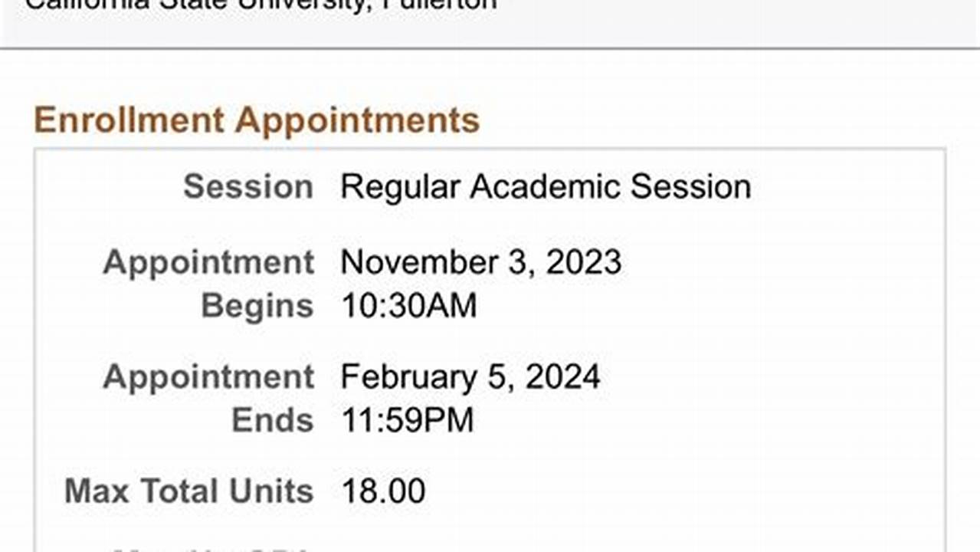This screenshot has width=980, height=552.
Task: Select the Enrollment Appointments heading
Action: pyautogui.click(x=257, y=120)
